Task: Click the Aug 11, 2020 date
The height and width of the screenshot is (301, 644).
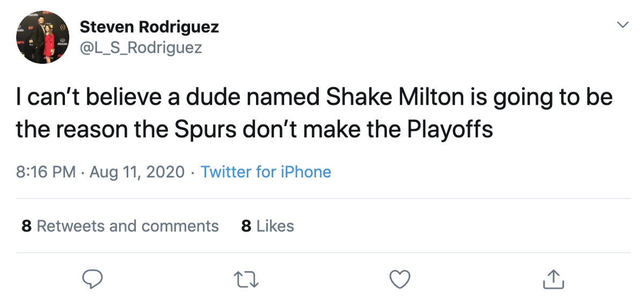Action: tap(137, 172)
